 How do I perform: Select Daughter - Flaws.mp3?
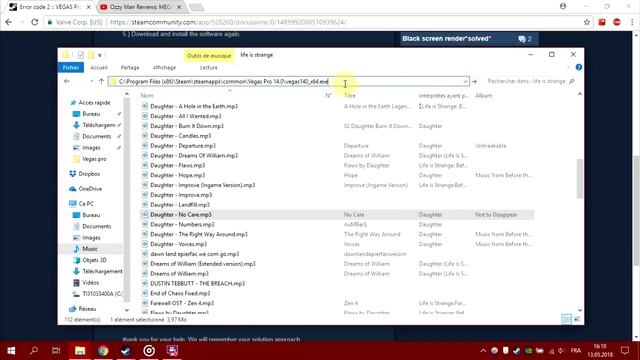[178, 165]
